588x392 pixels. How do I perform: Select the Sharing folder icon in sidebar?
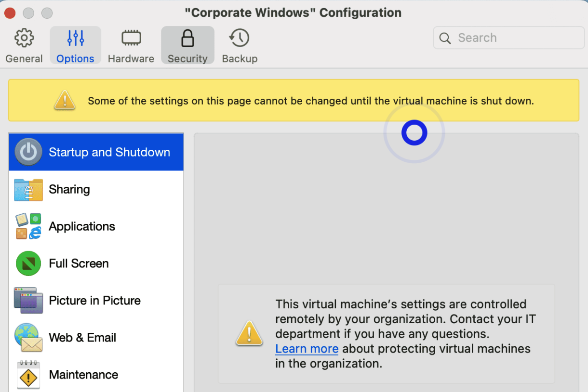[28, 189]
